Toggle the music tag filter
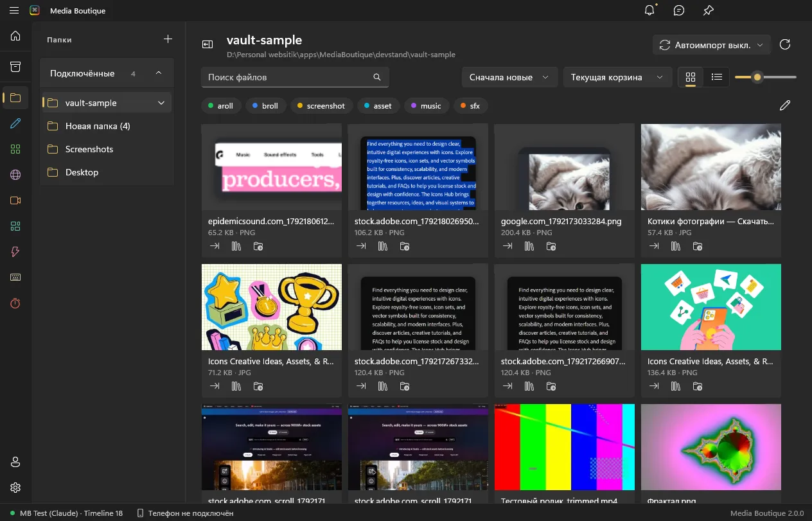Image resolution: width=812 pixels, height=521 pixels. 425,106
